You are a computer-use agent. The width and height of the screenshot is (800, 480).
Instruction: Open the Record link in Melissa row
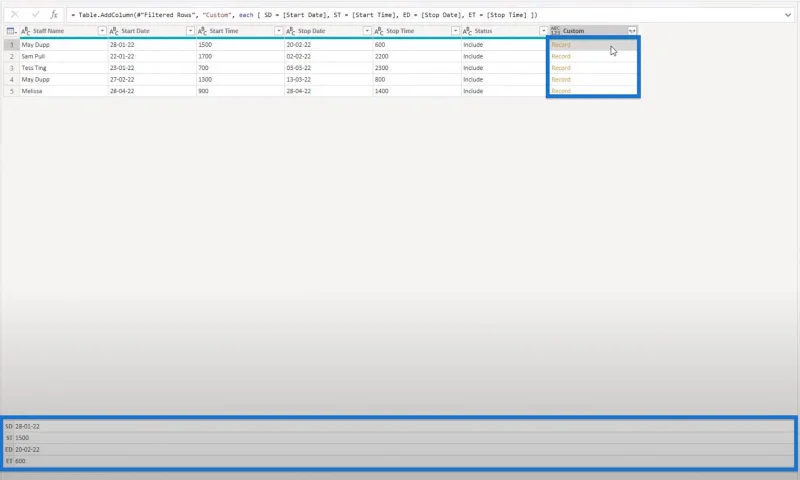561,91
